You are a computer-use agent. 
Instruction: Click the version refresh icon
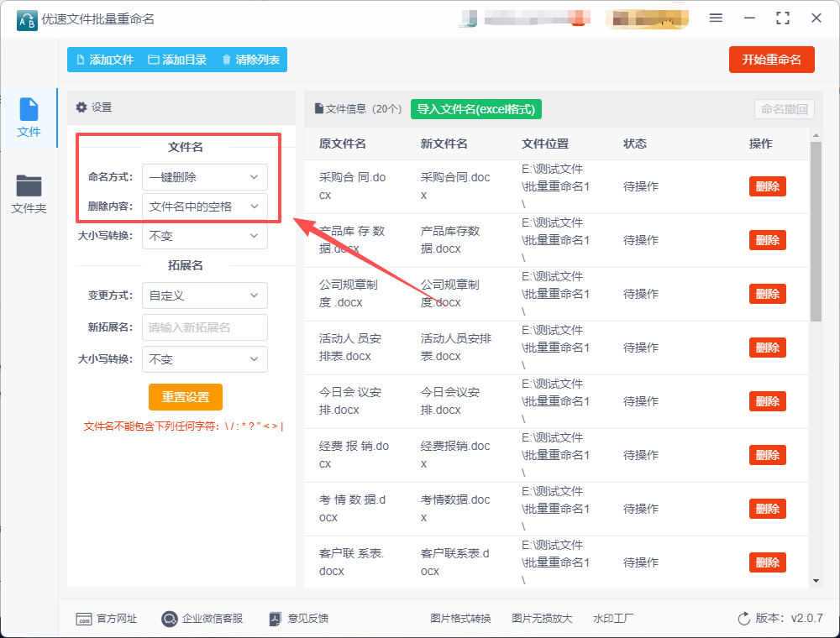pos(743,619)
